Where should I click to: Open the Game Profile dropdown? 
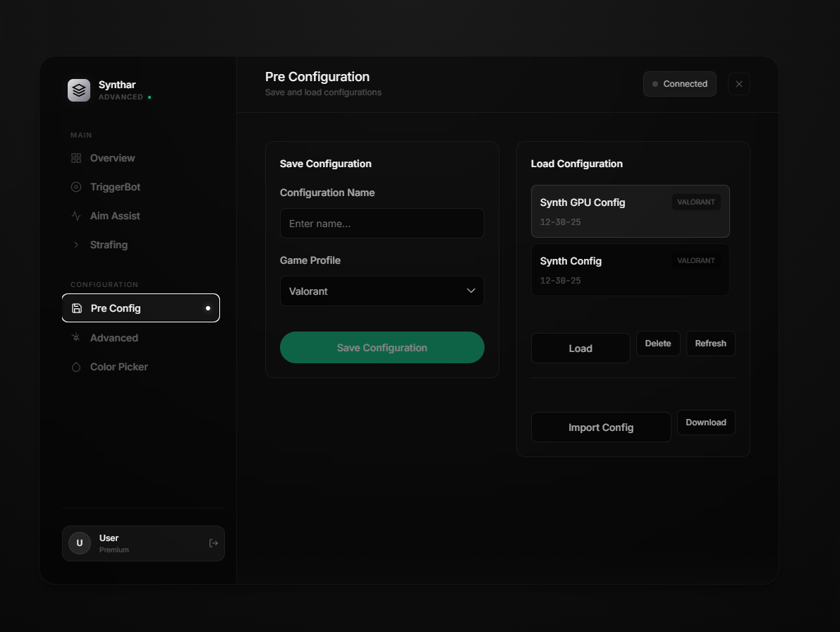click(382, 291)
